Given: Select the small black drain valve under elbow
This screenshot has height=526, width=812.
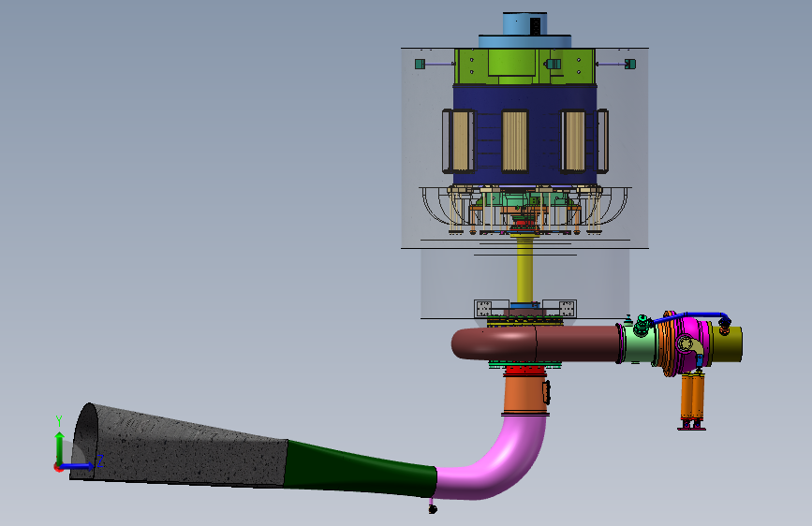Looking at the screenshot, I should [x=433, y=509].
